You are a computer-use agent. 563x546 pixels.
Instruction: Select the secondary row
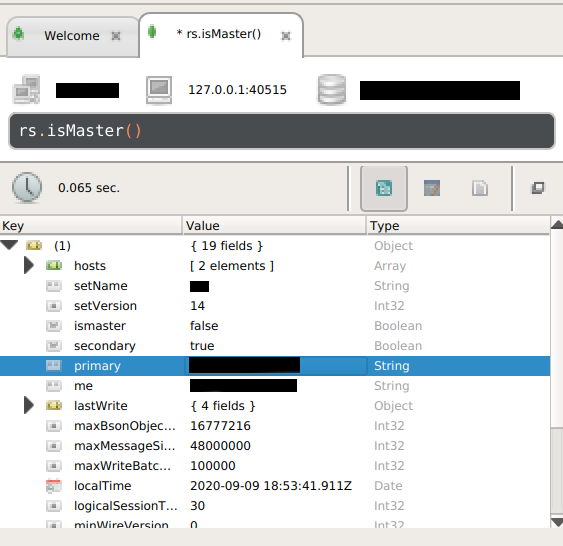tap(275, 346)
